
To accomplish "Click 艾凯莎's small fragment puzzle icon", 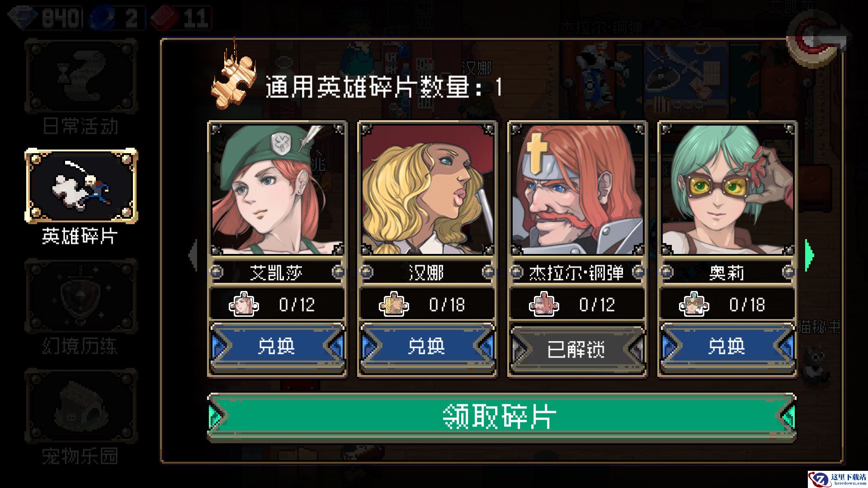I will 244,304.
